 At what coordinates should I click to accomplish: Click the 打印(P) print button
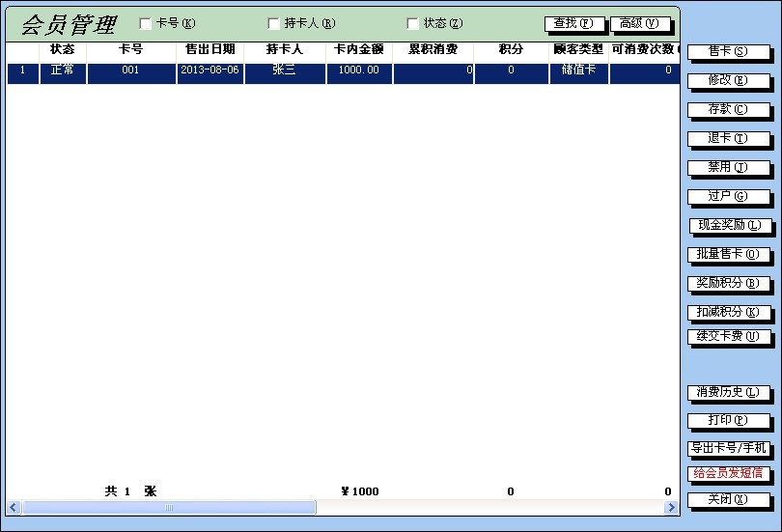pyautogui.click(x=728, y=420)
